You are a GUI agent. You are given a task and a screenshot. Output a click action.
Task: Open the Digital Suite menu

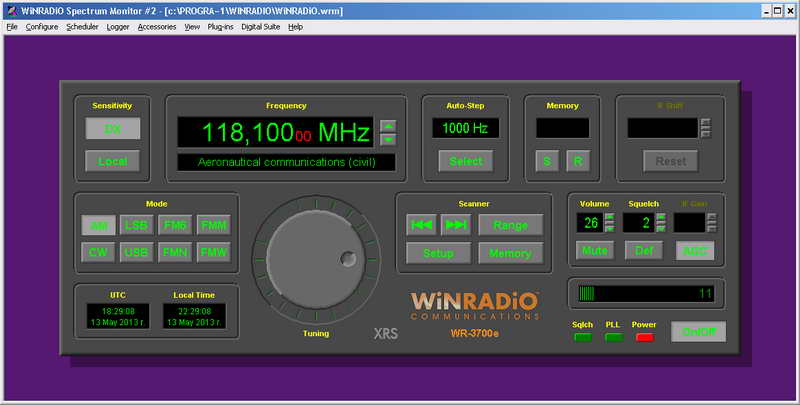pyautogui.click(x=261, y=27)
